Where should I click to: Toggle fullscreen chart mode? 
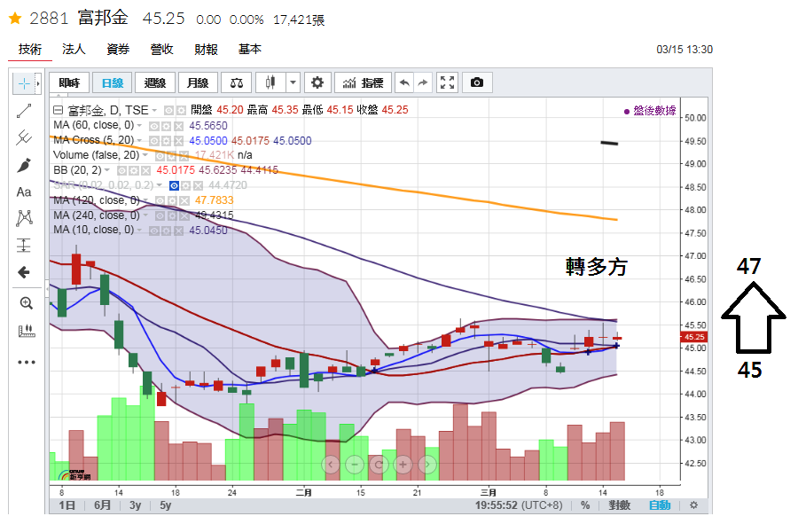coord(448,82)
